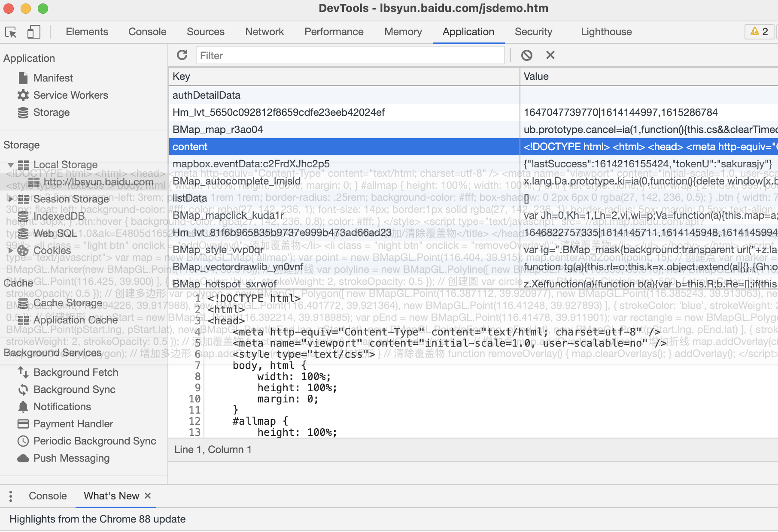Collapse the Local Storage tree
Viewport: 778px width, 532px height.
pyautogui.click(x=11, y=165)
